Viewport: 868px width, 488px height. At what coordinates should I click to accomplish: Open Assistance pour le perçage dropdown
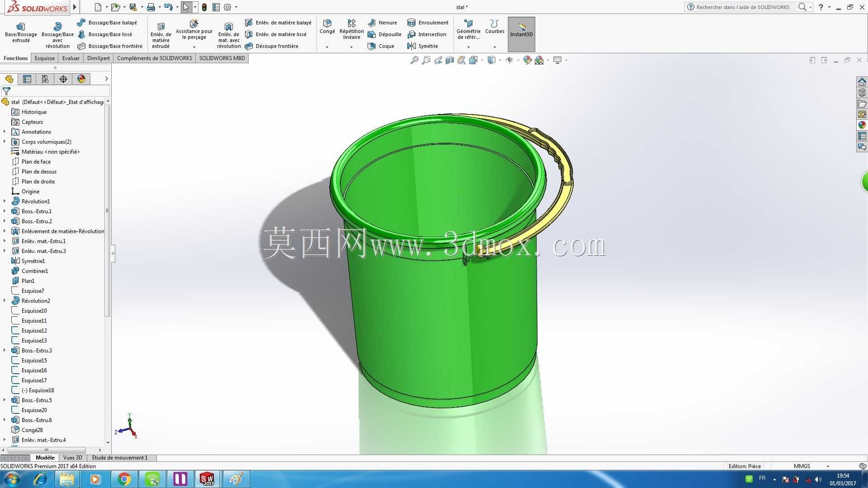click(194, 47)
